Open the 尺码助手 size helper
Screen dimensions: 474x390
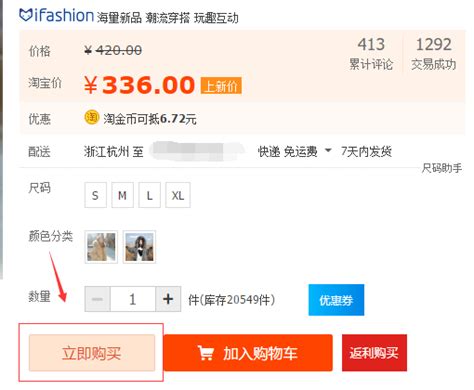(442, 168)
